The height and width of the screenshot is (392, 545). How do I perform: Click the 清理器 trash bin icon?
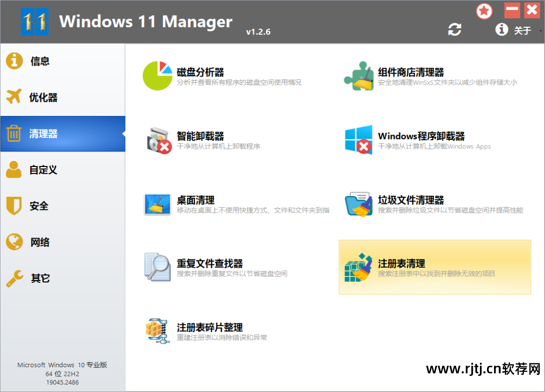click(14, 134)
